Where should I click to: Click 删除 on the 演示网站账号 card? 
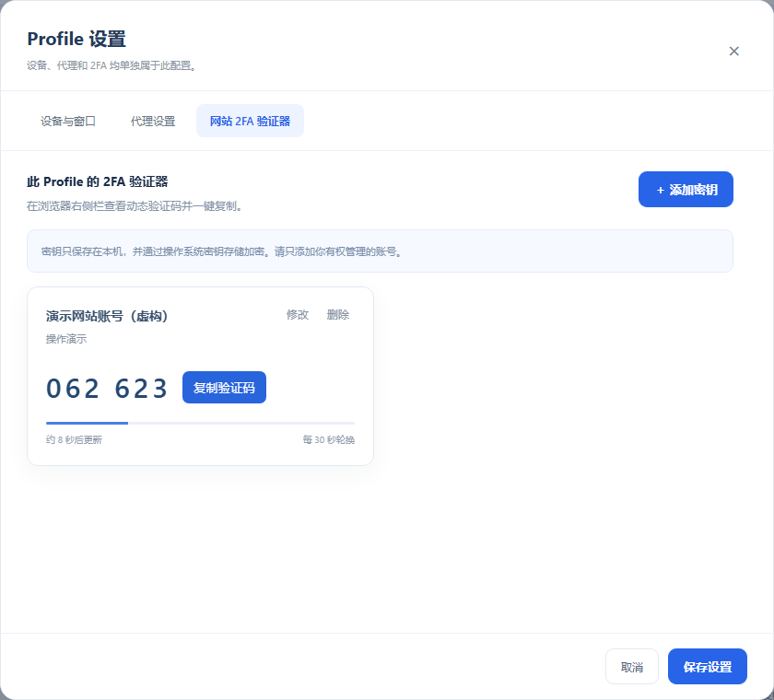338,315
